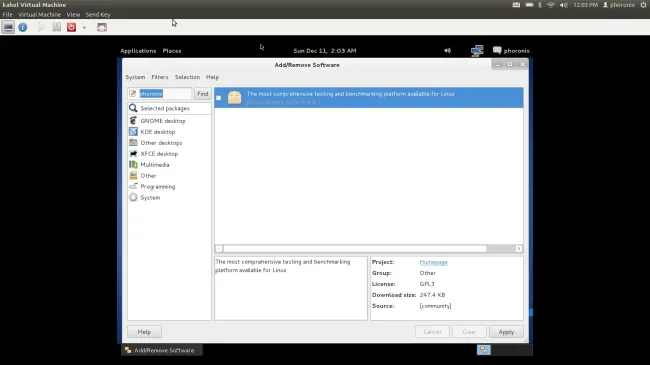Click host clock 12:03 PM
Screen dimensions: 650x365
pos(585,5)
